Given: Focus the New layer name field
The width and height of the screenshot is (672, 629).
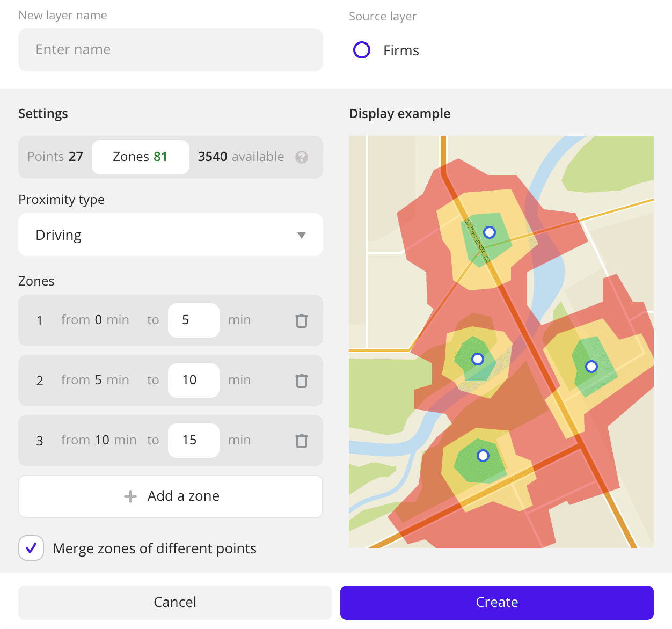Looking at the screenshot, I should 171,50.
